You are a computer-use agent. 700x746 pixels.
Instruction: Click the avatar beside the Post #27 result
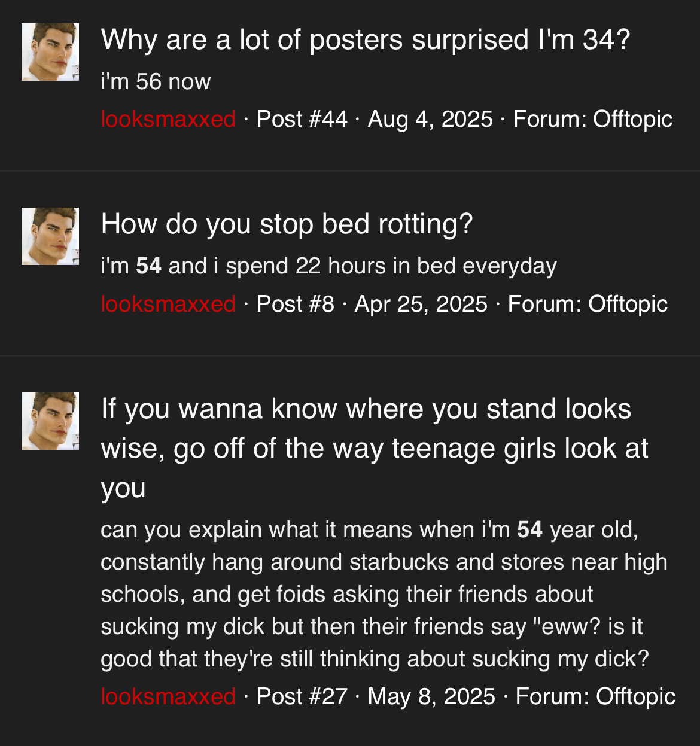point(50,421)
